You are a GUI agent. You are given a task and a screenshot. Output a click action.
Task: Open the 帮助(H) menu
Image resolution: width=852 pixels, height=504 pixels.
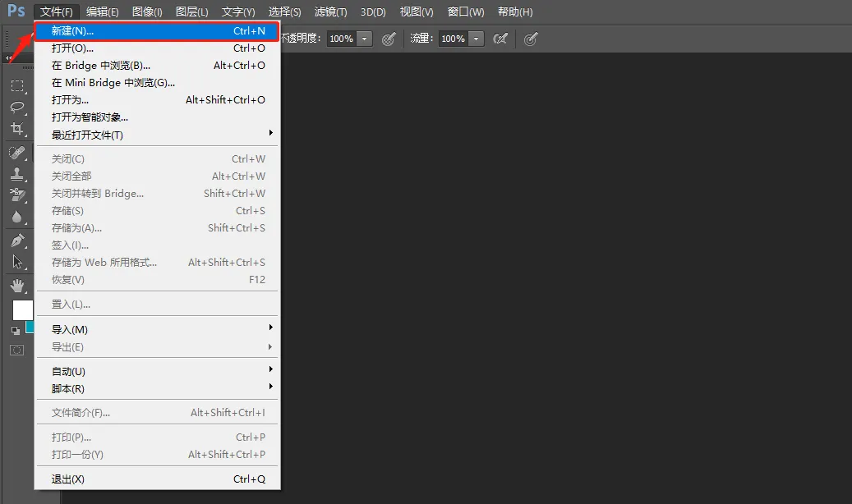coord(515,12)
